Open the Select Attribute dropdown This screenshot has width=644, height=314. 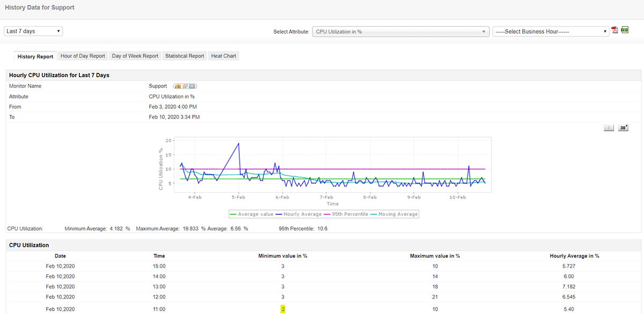point(401,32)
